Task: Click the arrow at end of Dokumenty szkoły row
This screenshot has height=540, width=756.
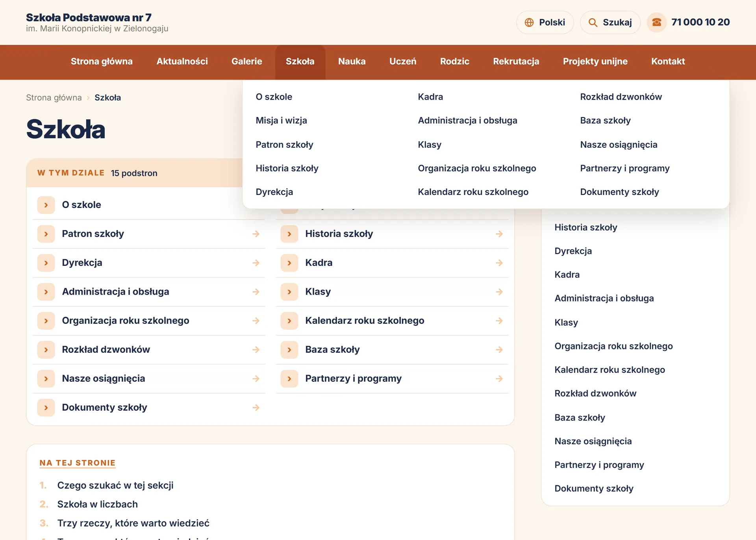Action: (x=256, y=408)
